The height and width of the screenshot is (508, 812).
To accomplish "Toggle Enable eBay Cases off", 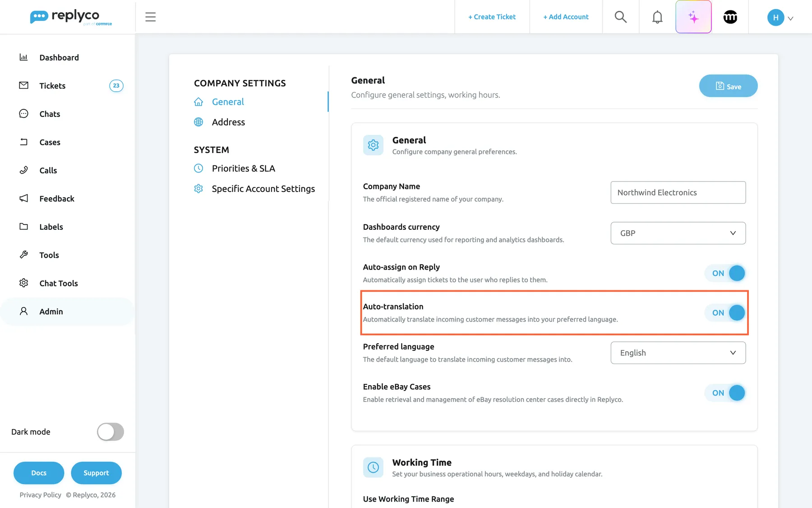I will click(725, 393).
